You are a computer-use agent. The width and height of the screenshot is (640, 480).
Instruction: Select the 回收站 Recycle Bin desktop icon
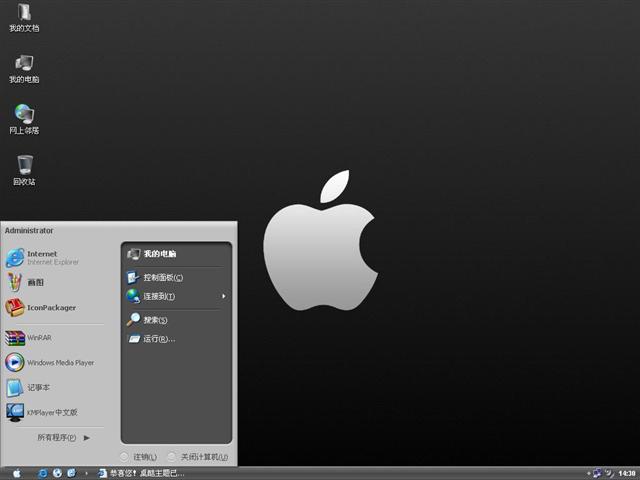(x=24, y=168)
